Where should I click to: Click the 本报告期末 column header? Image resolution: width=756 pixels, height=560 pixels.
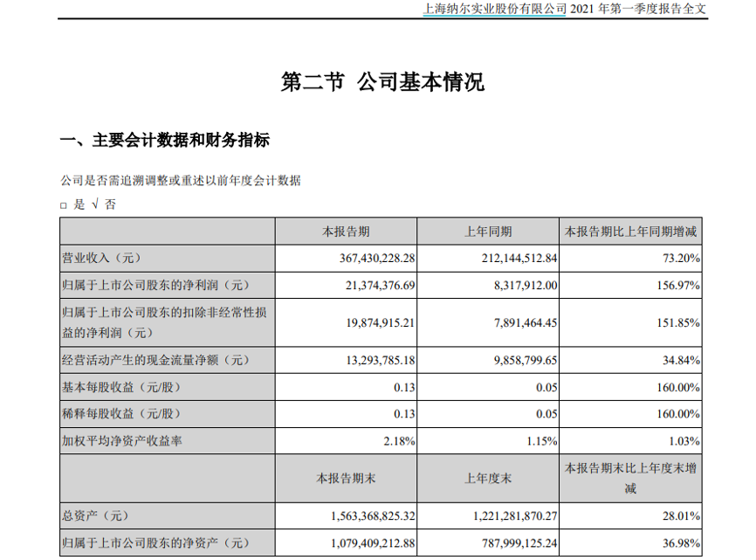[x=346, y=478]
